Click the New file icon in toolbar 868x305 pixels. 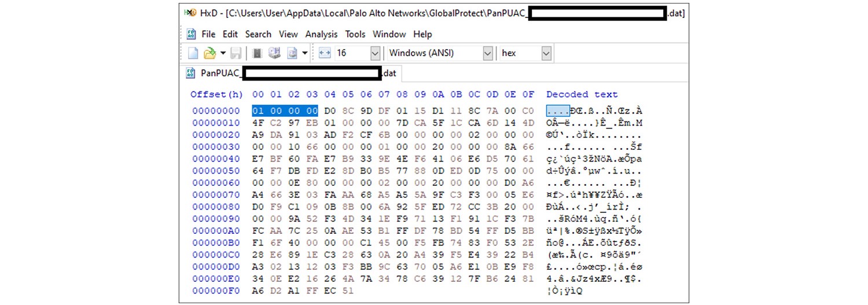coord(193,53)
